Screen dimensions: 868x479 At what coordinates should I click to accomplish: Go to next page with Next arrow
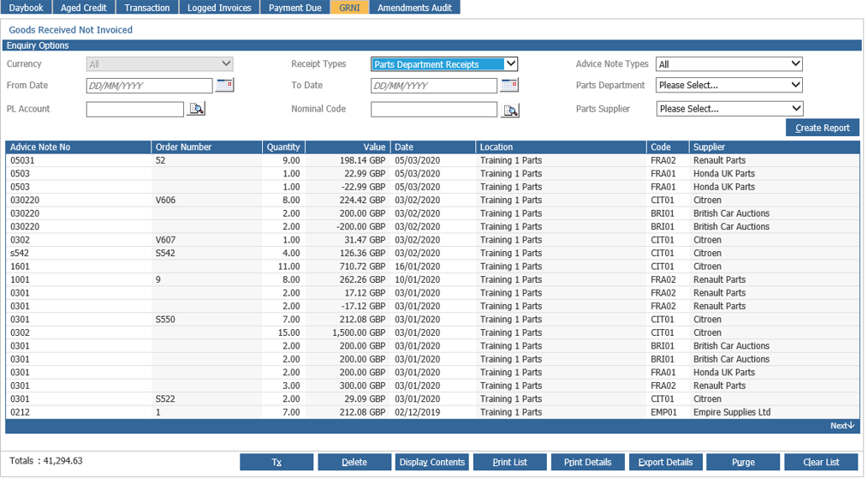pyautogui.click(x=842, y=426)
